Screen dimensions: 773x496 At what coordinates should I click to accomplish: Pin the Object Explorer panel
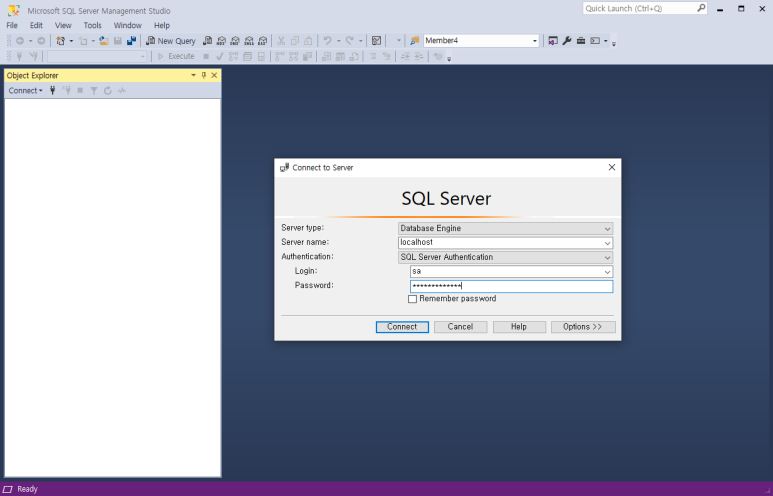coord(204,75)
